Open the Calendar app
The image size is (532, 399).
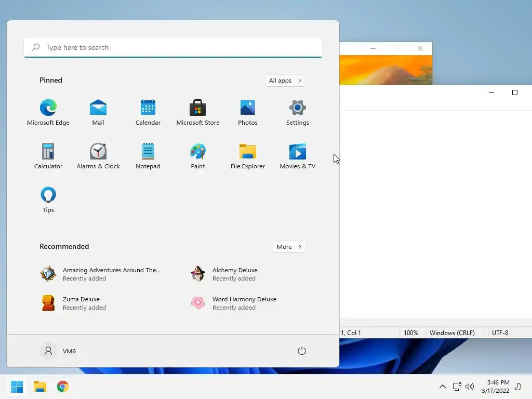[x=148, y=113]
